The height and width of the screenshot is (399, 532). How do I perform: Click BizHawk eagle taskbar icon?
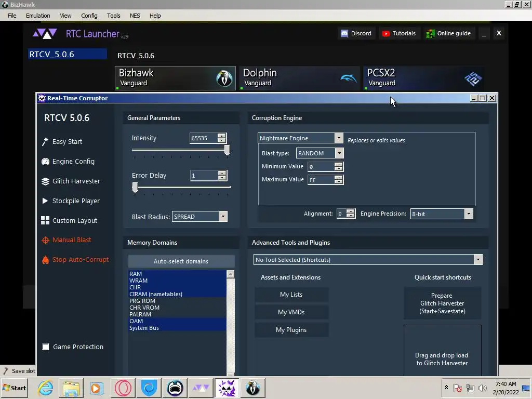[252, 388]
